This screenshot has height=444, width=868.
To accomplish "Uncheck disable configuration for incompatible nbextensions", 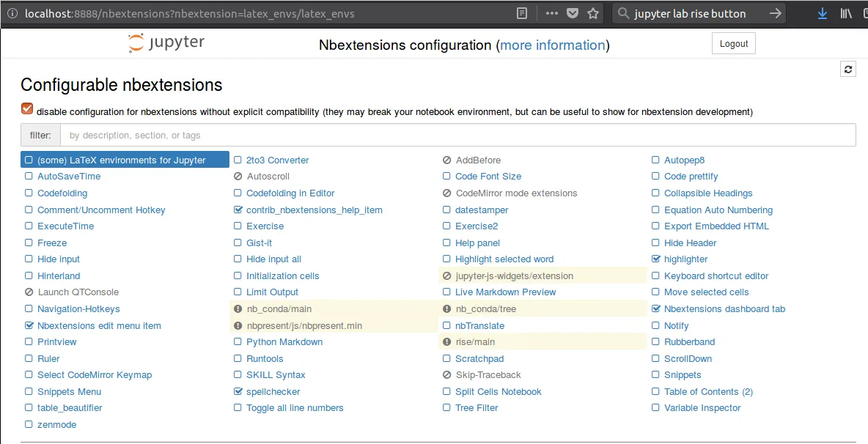I will (x=27, y=109).
